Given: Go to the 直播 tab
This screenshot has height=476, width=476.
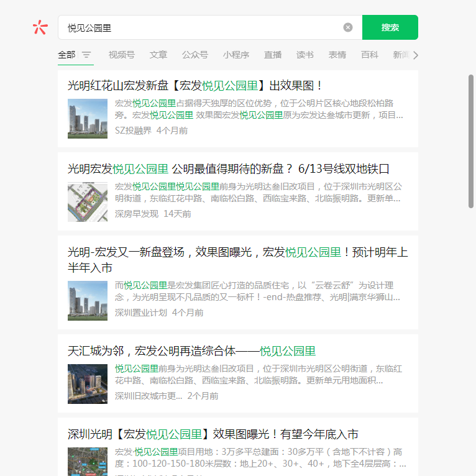Looking at the screenshot, I should [272, 55].
